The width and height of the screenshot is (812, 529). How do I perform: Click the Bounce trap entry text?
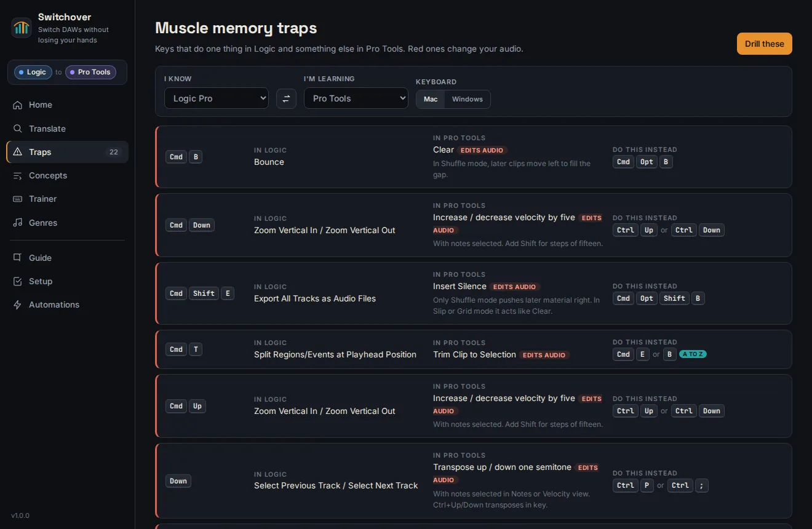[x=269, y=162]
